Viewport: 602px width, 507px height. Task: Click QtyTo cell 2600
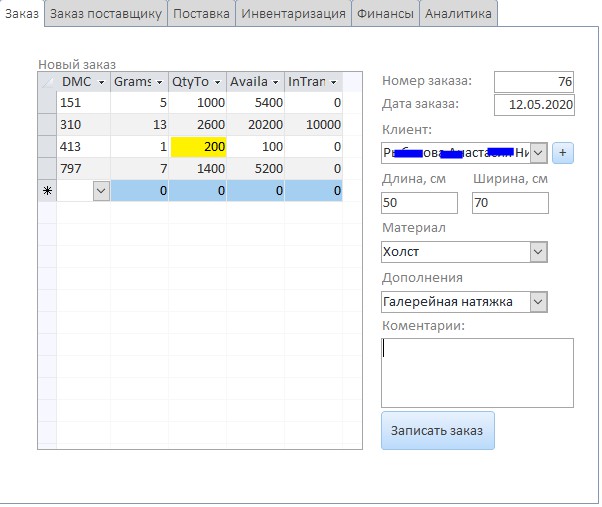[198, 124]
